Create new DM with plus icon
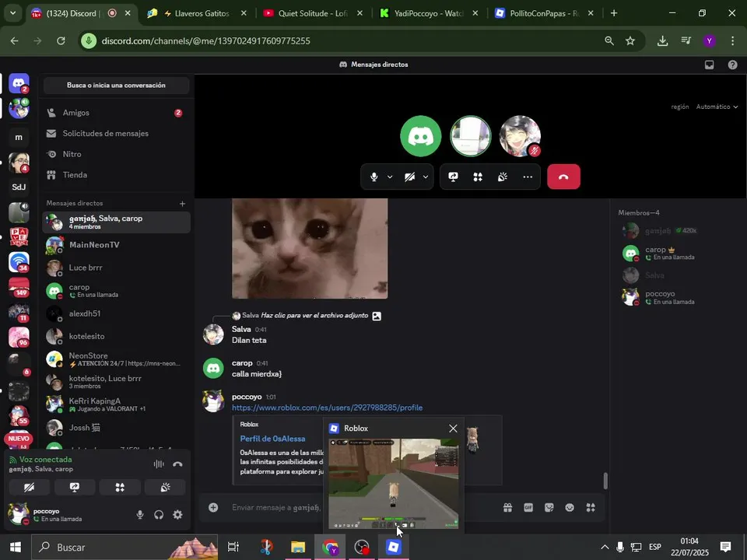Viewport: 747px width, 560px height. click(182, 203)
